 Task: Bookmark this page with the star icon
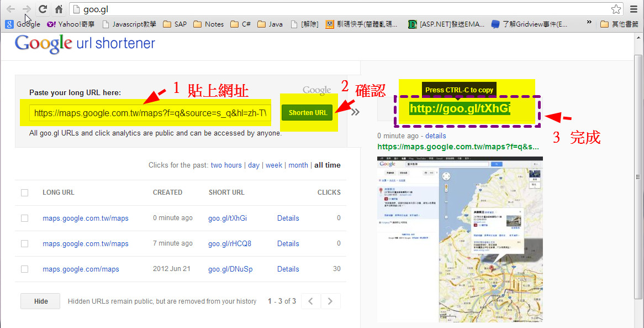[616, 9]
